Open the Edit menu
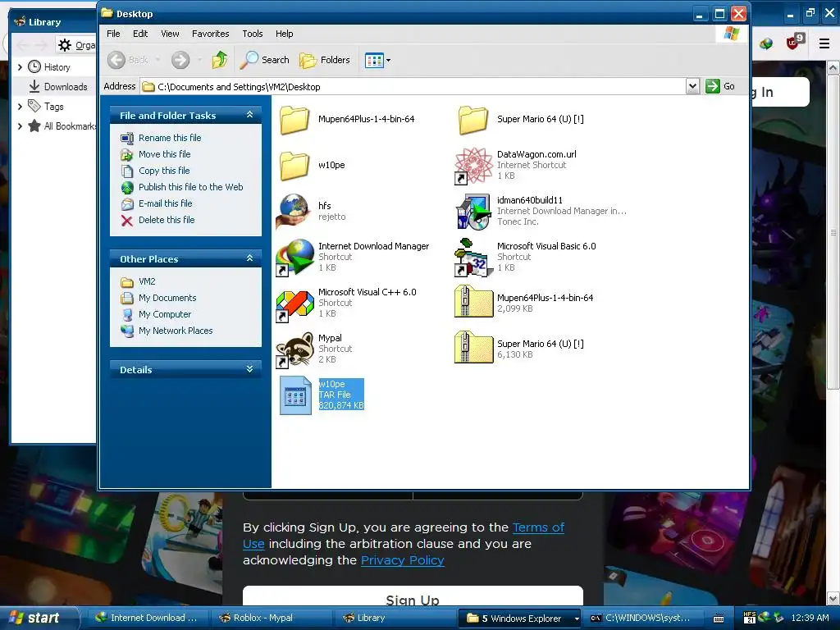Image resolution: width=840 pixels, height=630 pixels. [140, 34]
